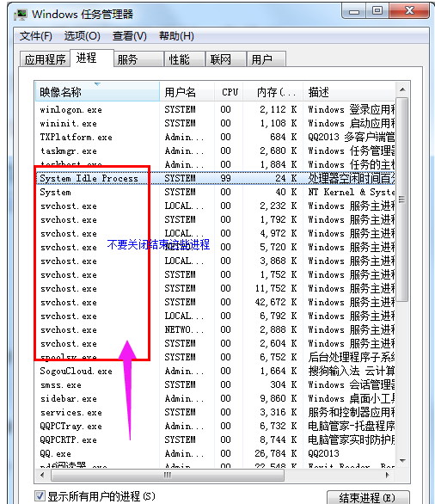Screen dimensions: 435x504
Task: Click vertical scrollbar down arrow
Action: 402,460
